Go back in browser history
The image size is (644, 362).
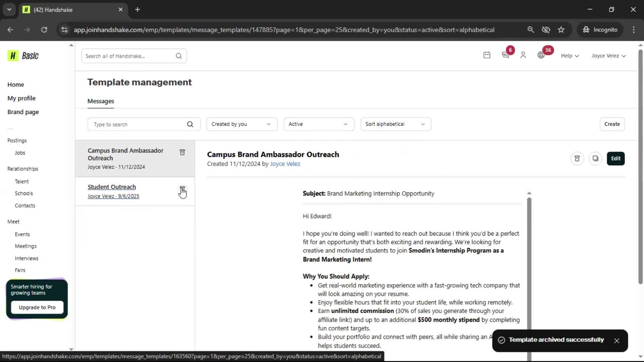pyautogui.click(x=10, y=30)
